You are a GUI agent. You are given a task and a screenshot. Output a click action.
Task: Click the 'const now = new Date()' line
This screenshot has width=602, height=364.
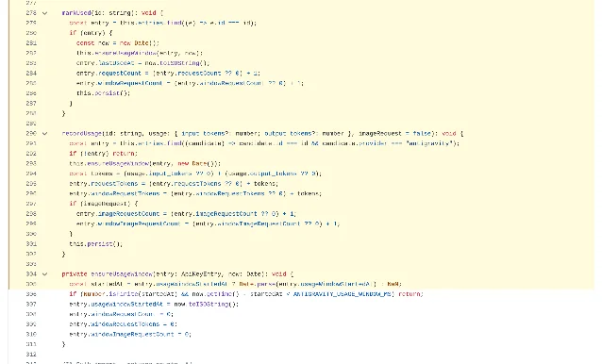118,43
